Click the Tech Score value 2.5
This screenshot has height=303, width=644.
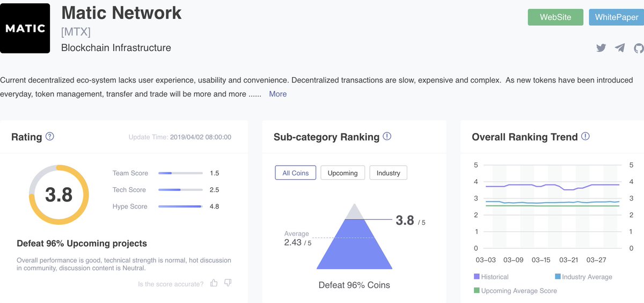click(x=215, y=190)
